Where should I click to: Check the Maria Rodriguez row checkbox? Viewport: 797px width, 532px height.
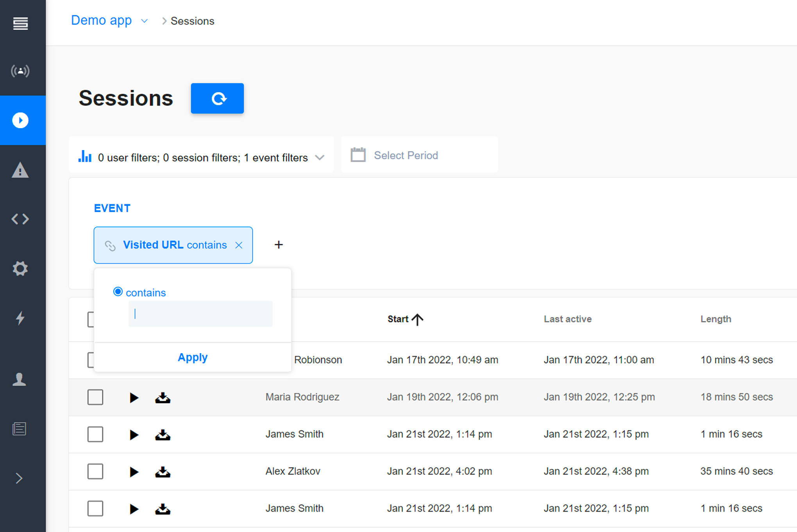point(95,397)
